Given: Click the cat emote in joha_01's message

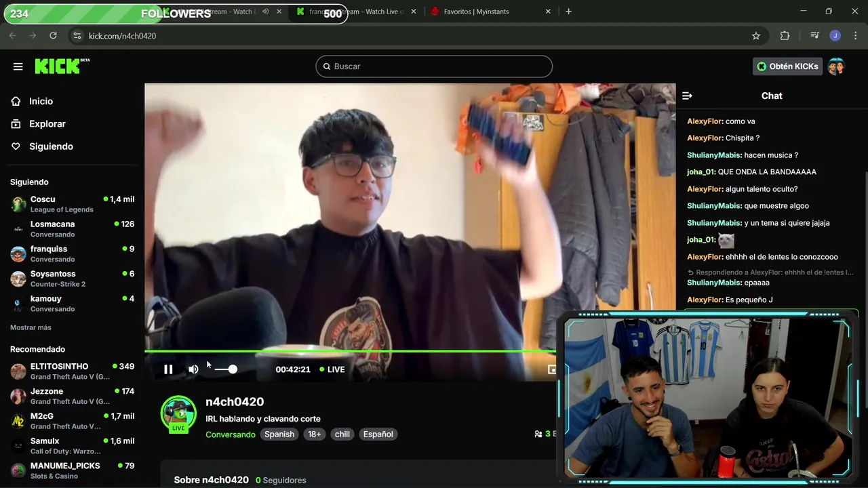Looking at the screenshot, I should tap(726, 240).
